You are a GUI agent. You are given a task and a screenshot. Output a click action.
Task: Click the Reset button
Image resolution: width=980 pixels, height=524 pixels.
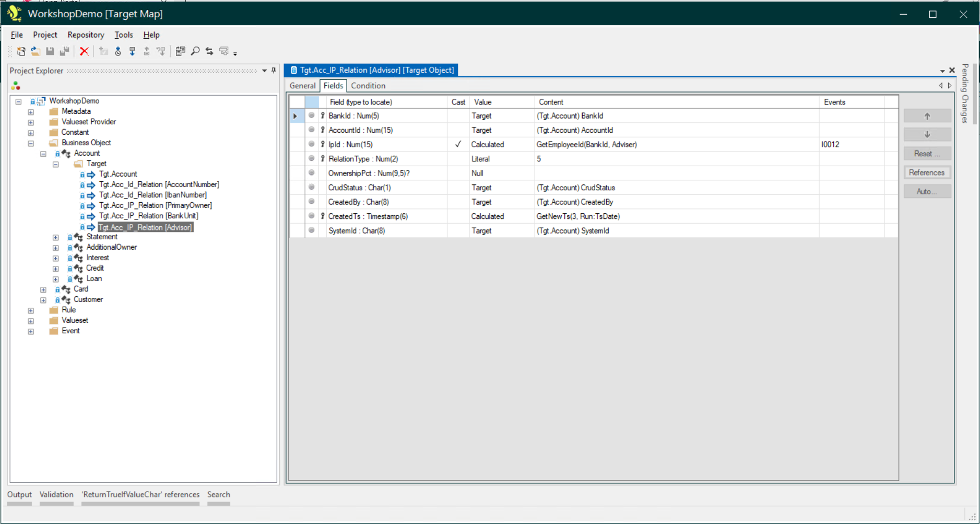[927, 154]
